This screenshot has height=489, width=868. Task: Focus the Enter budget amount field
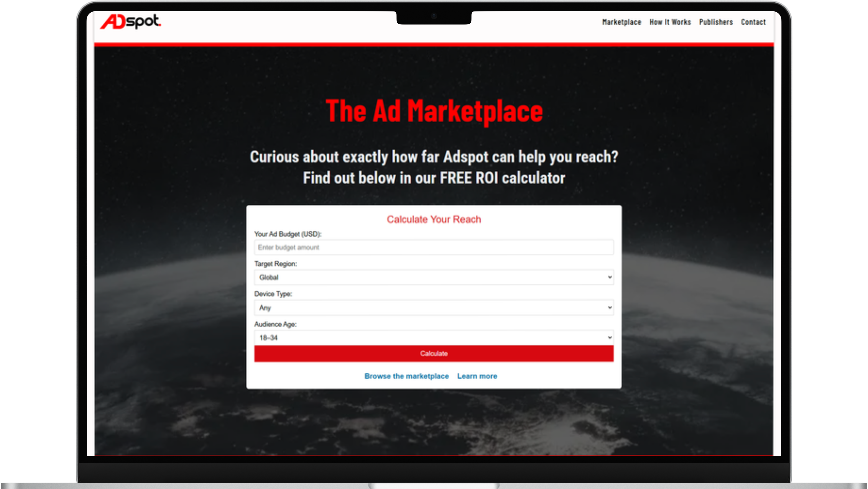(x=433, y=247)
